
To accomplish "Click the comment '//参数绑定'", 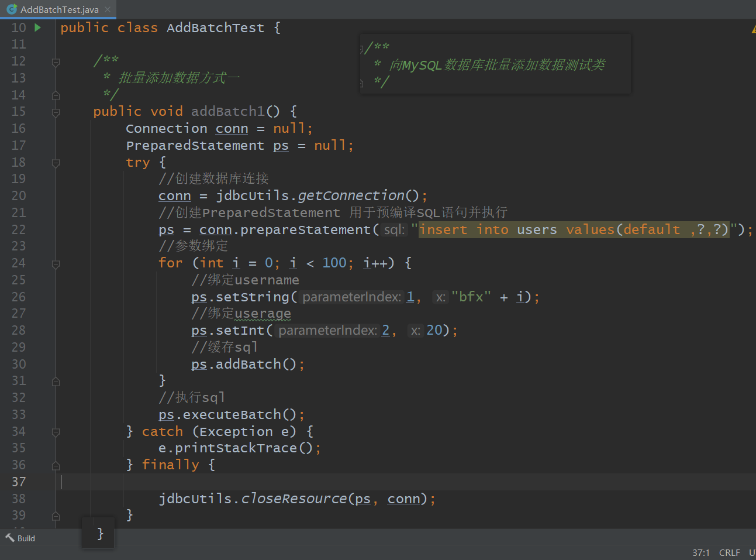I will coord(194,246).
